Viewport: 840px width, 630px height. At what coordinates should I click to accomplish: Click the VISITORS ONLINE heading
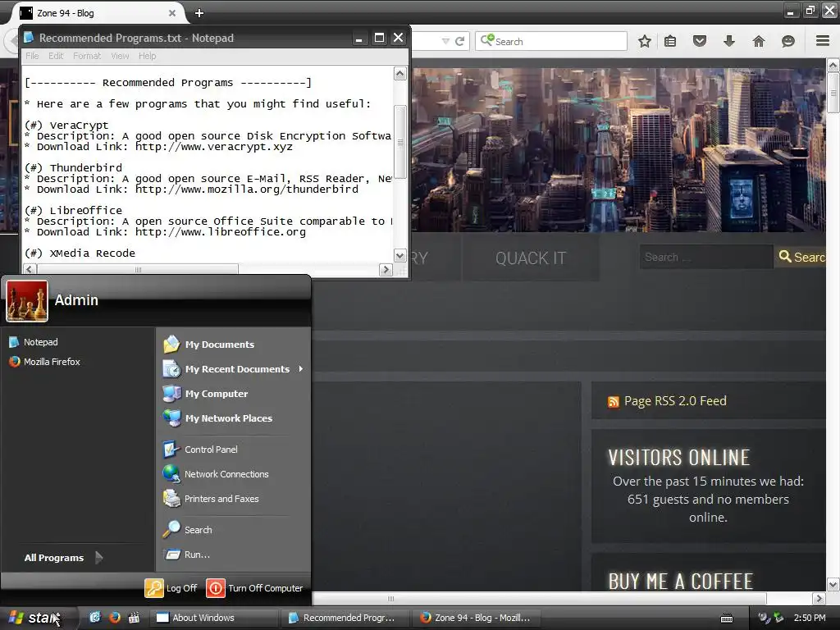tap(678, 458)
